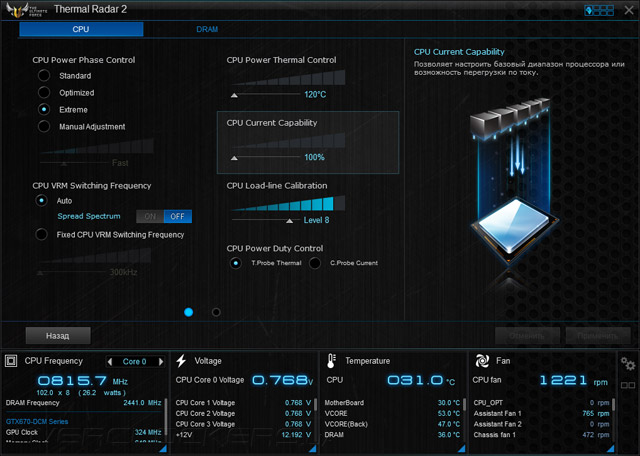Close the Thermal Radar 2 window
This screenshot has width=640, height=456.
pyautogui.click(x=629, y=10)
